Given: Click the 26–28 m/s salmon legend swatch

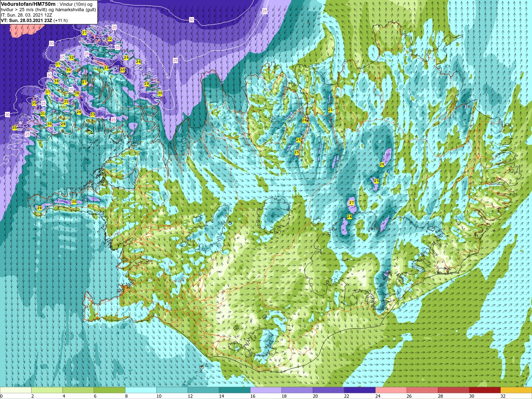Looking at the screenshot, I should coord(422,390).
